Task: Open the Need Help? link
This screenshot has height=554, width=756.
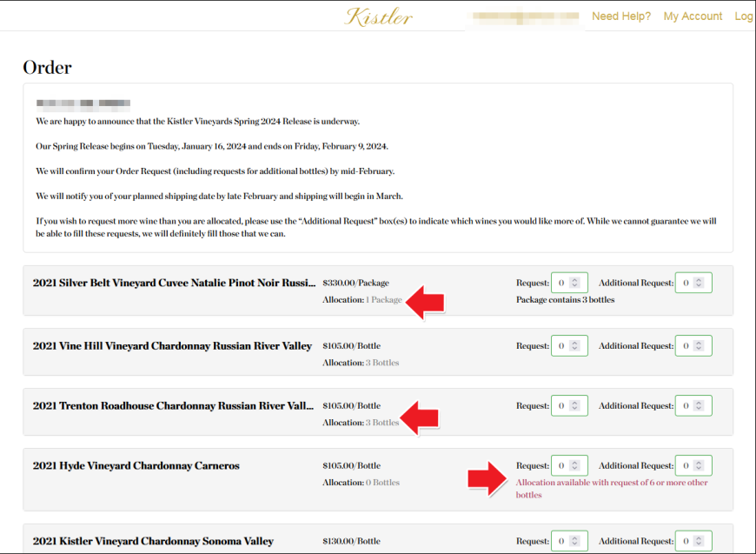Action: pyautogui.click(x=621, y=17)
